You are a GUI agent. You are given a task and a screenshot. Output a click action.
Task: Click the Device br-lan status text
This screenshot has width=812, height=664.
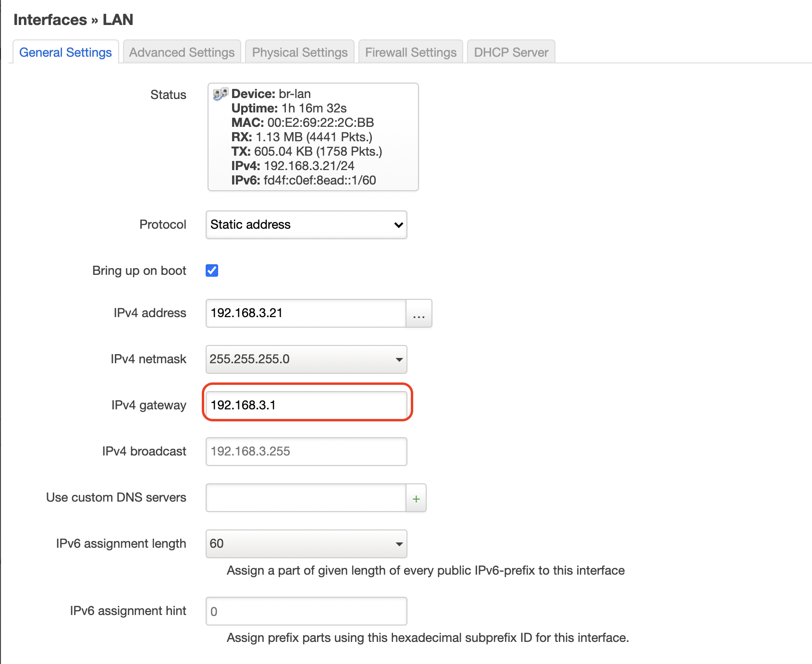point(271,94)
